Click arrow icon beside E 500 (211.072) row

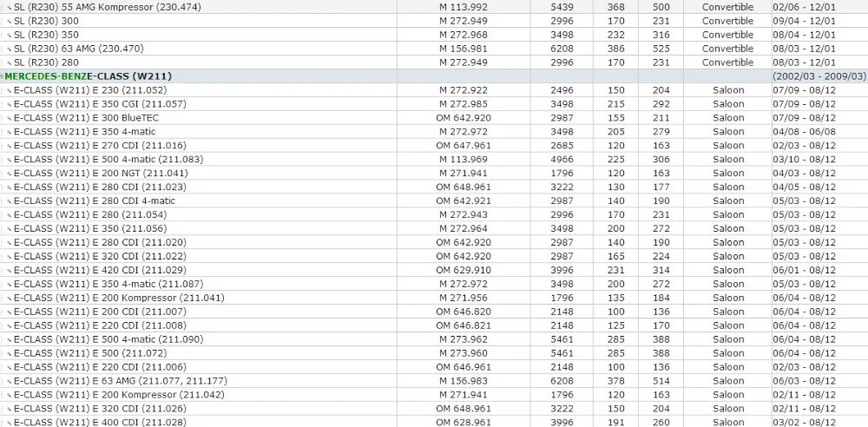point(10,353)
